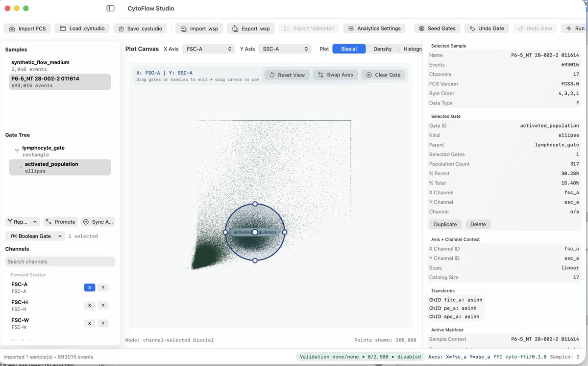Click 'Imported 1 sample(s)' status text
Image resolution: width=588 pixels, height=366 pixels.
29,357
